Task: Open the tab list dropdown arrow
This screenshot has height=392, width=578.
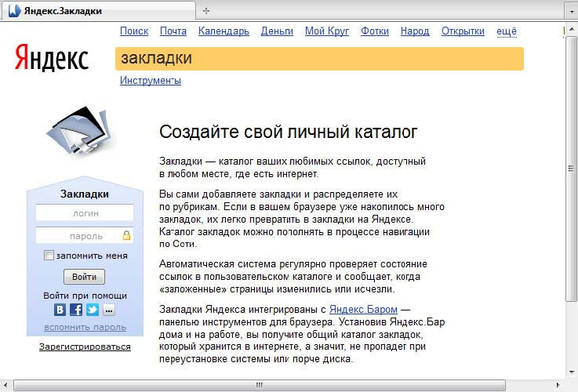Action: pyautogui.click(x=572, y=12)
